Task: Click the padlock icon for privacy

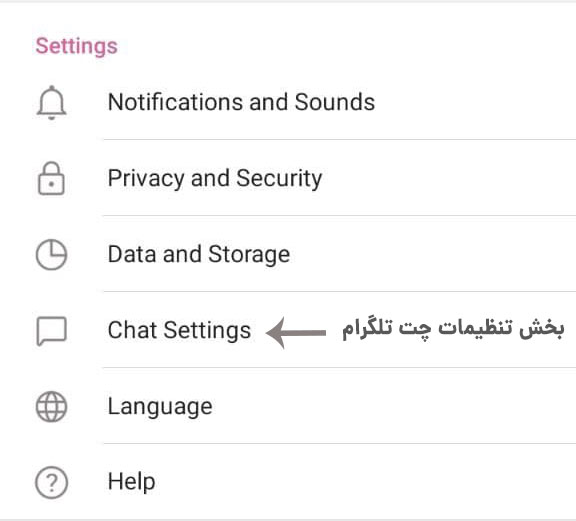Action: (x=51, y=178)
